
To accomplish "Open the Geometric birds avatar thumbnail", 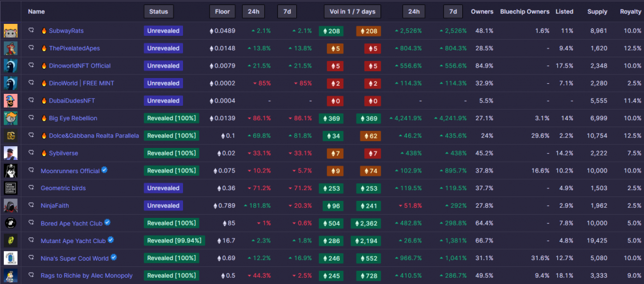I will (x=11, y=188).
